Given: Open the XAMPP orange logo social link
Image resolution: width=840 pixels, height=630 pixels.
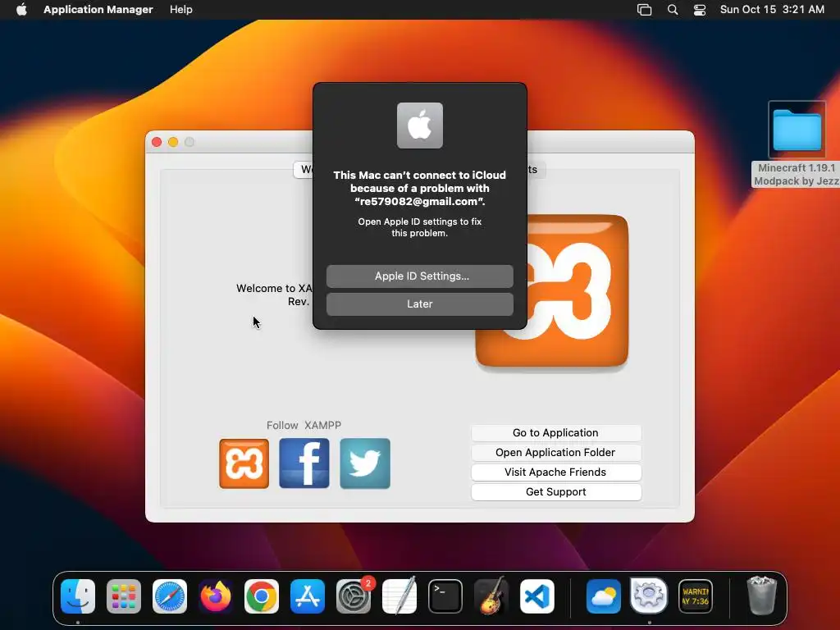Looking at the screenshot, I should coord(244,463).
